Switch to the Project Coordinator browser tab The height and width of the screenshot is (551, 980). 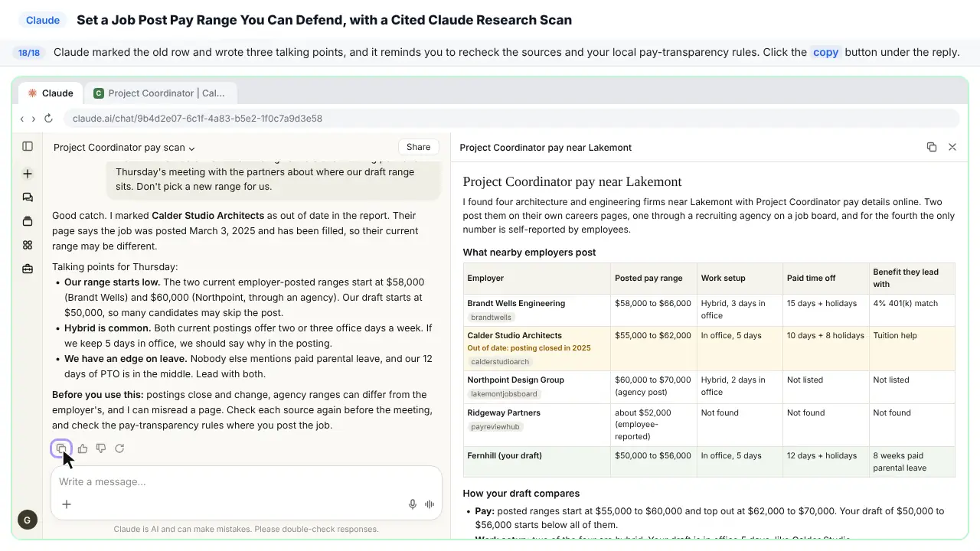(x=160, y=93)
